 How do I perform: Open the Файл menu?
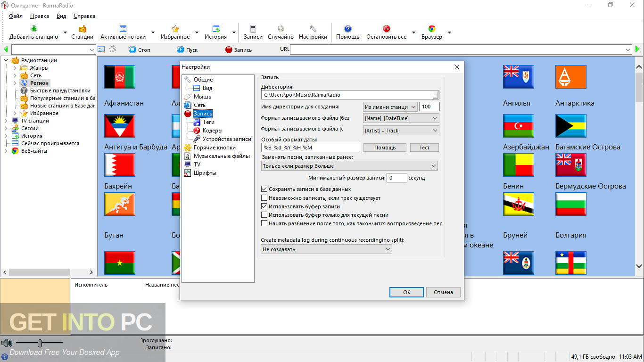click(x=17, y=16)
